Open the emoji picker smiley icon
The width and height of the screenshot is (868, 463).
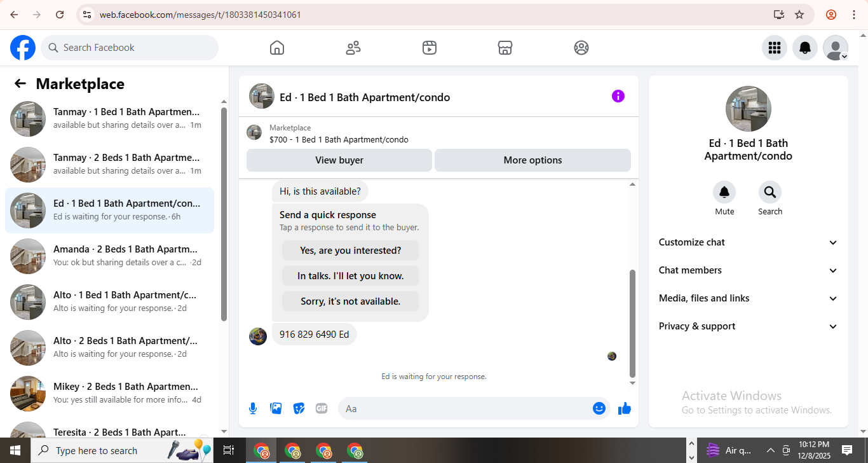coord(599,408)
